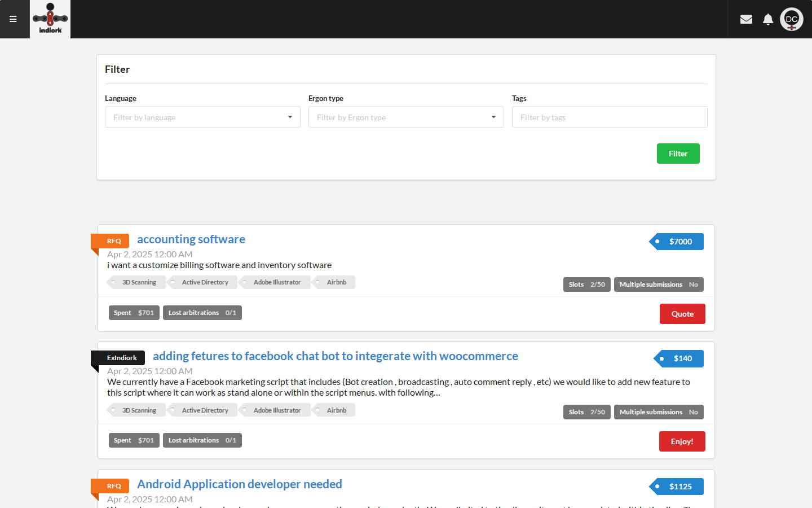Expand the Ergon type filter dropdown
The height and width of the screenshot is (508, 812).
(x=406, y=117)
